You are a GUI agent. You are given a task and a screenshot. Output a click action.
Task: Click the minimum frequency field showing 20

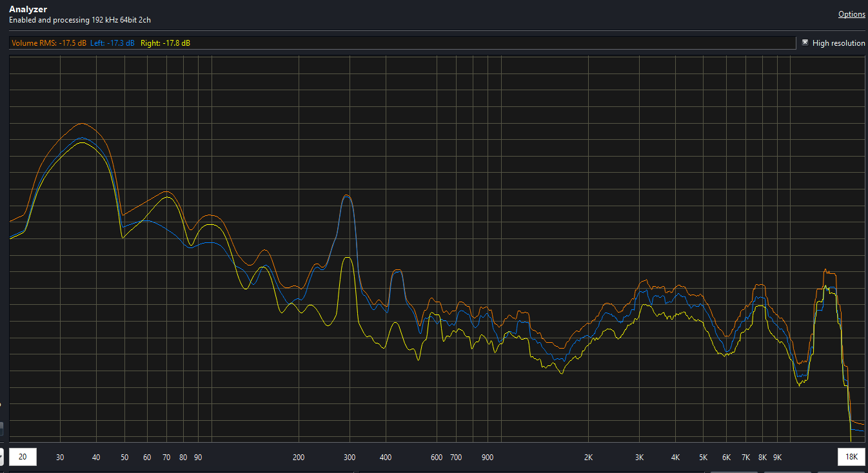point(23,457)
